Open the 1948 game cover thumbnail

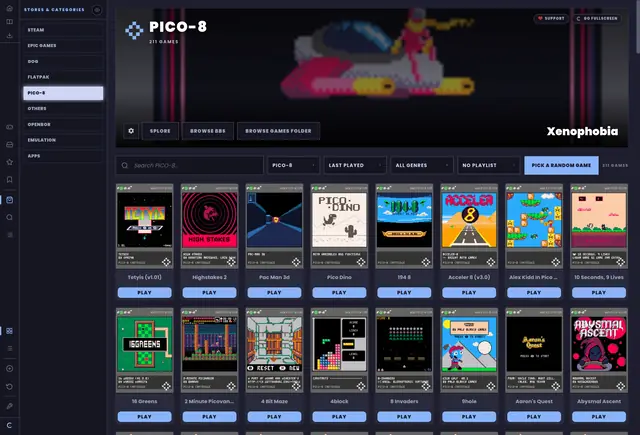point(404,226)
